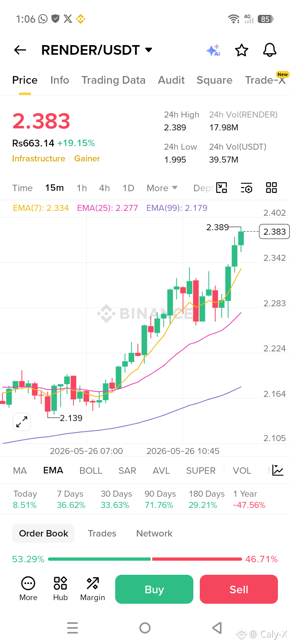Tap the Android home circle button

tap(145, 628)
